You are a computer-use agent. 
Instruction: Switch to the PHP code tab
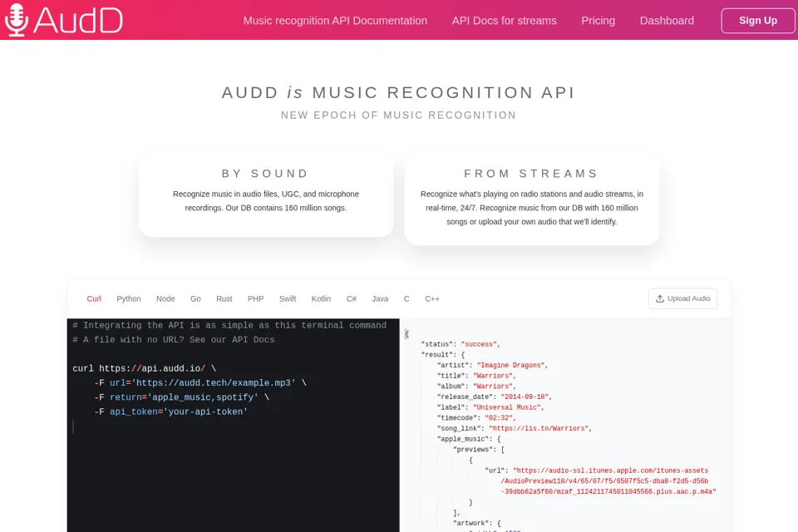point(255,299)
